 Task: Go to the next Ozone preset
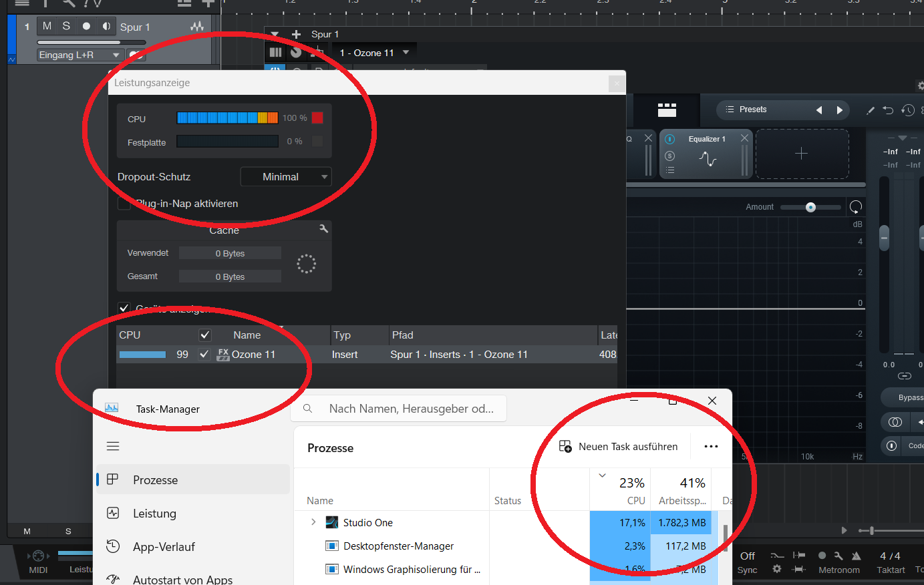tap(840, 110)
